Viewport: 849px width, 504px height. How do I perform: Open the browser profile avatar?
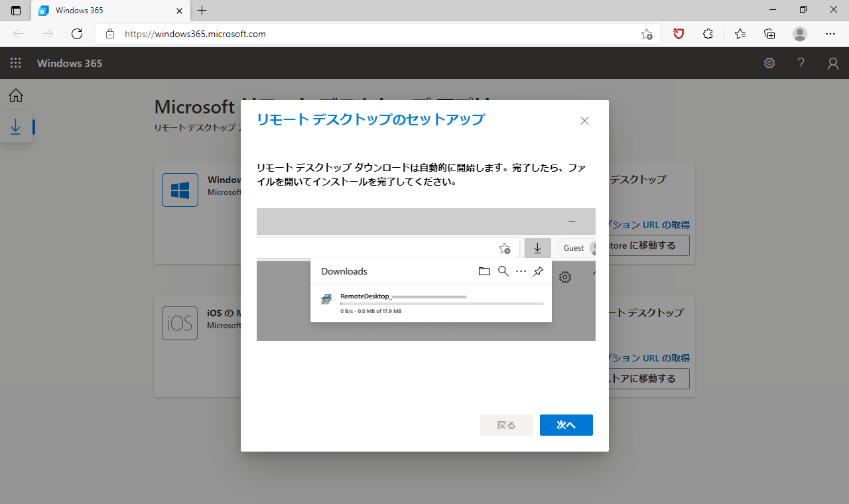click(800, 34)
